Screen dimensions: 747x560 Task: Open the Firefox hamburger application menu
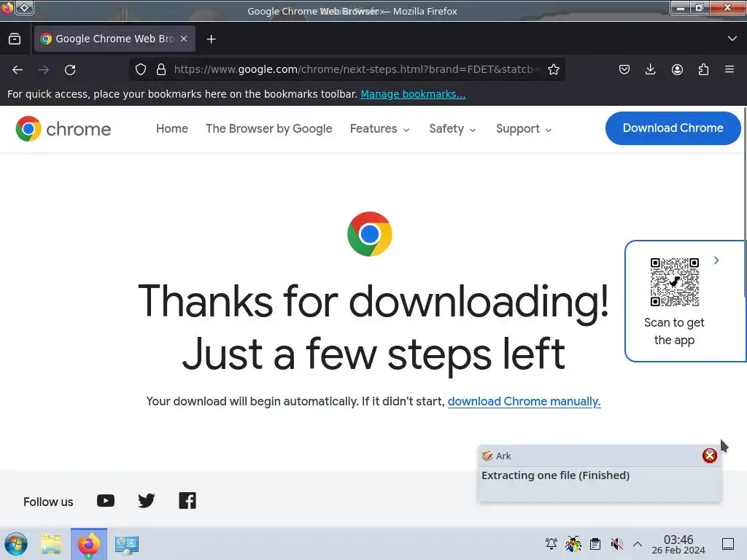(x=729, y=69)
